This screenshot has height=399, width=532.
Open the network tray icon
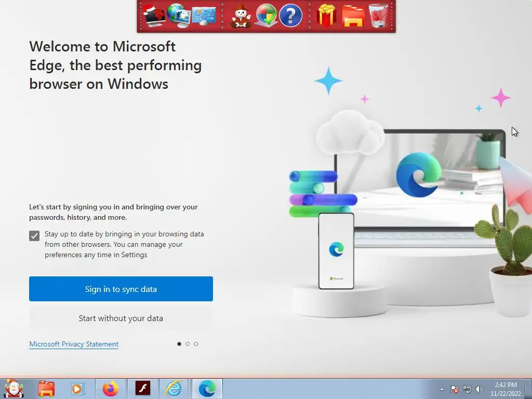(467, 389)
